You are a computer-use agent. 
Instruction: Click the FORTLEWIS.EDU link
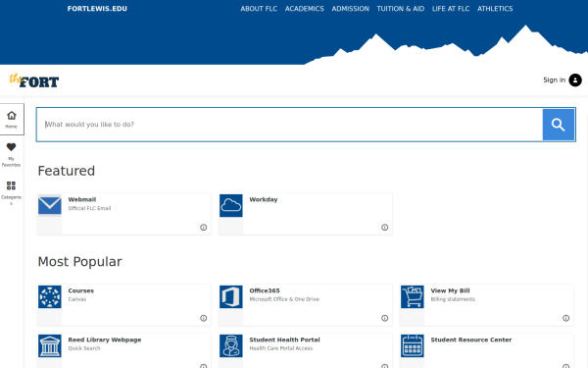tap(97, 9)
